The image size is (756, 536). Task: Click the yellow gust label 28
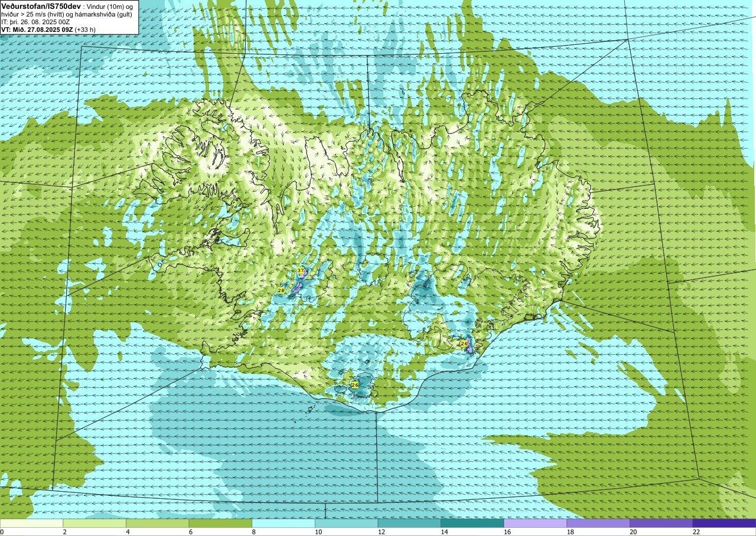point(281,290)
